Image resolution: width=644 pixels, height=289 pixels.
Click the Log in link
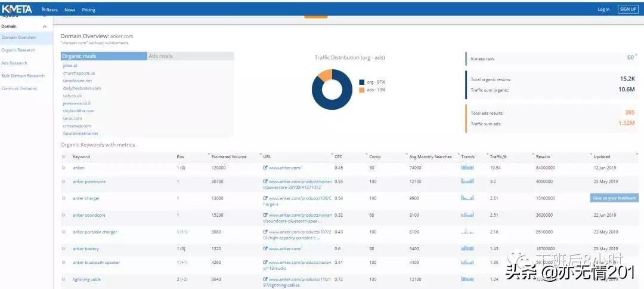coord(603,10)
